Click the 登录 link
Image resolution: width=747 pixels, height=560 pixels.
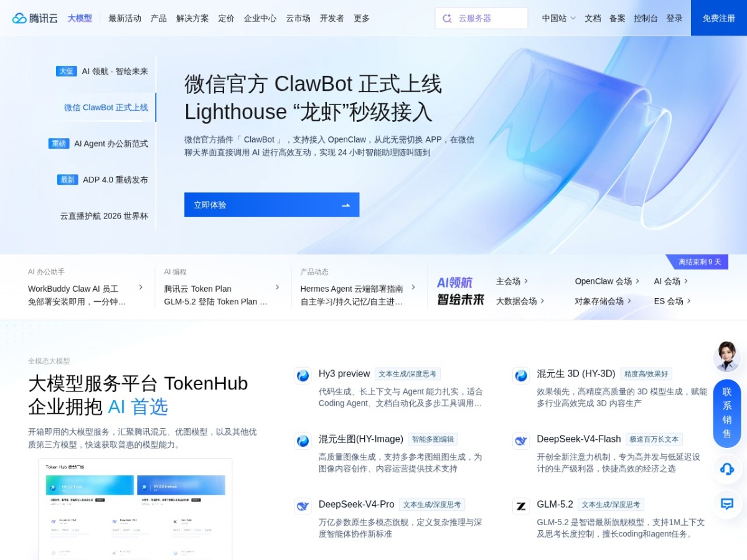(674, 18)
